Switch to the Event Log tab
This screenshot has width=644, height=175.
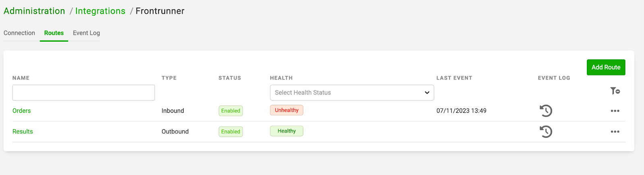[x=86, y=33]
